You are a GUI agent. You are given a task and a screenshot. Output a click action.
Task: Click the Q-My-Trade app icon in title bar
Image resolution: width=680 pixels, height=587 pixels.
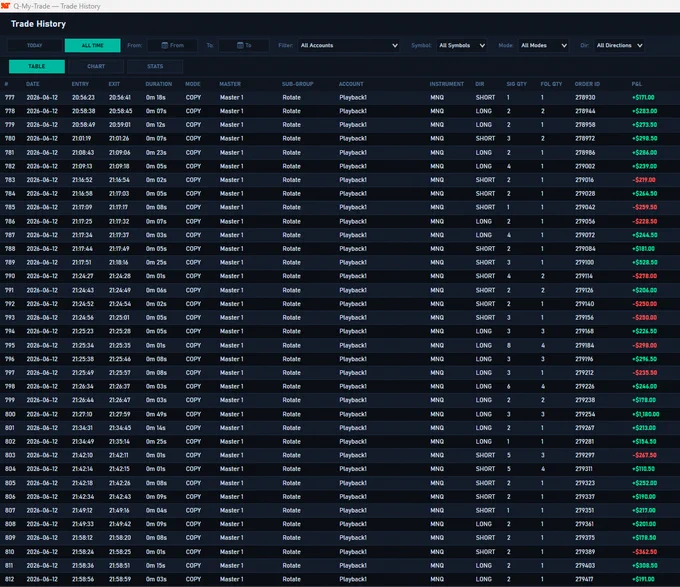pyautogui.click(x=6, y=6)
